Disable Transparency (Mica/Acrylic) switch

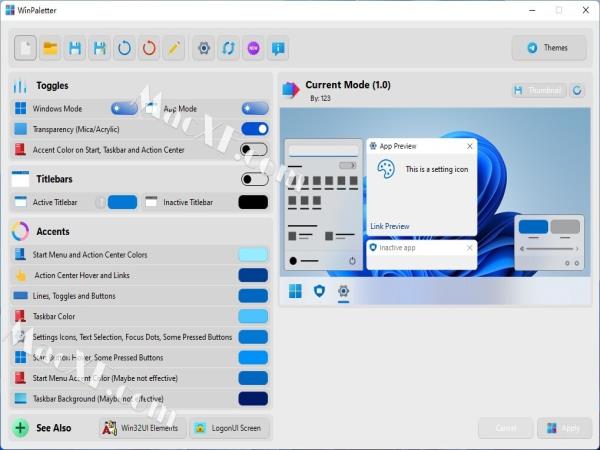(255, 129)
